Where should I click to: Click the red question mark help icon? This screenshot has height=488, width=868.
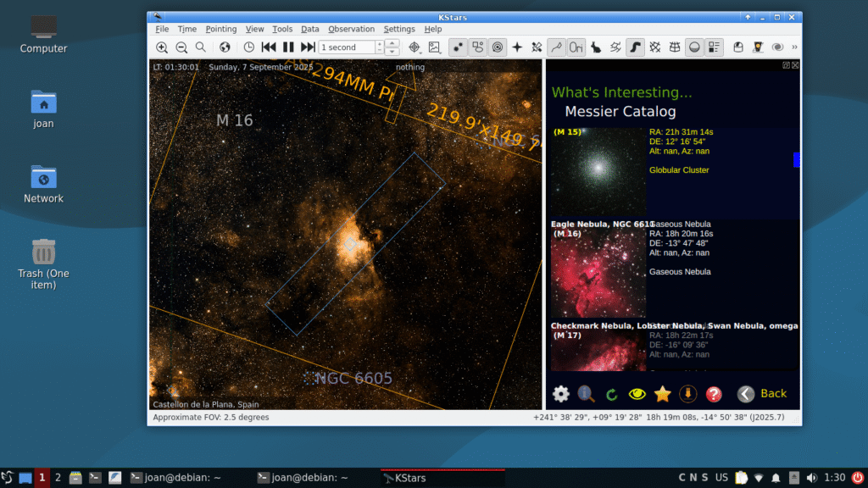(714, 394)
